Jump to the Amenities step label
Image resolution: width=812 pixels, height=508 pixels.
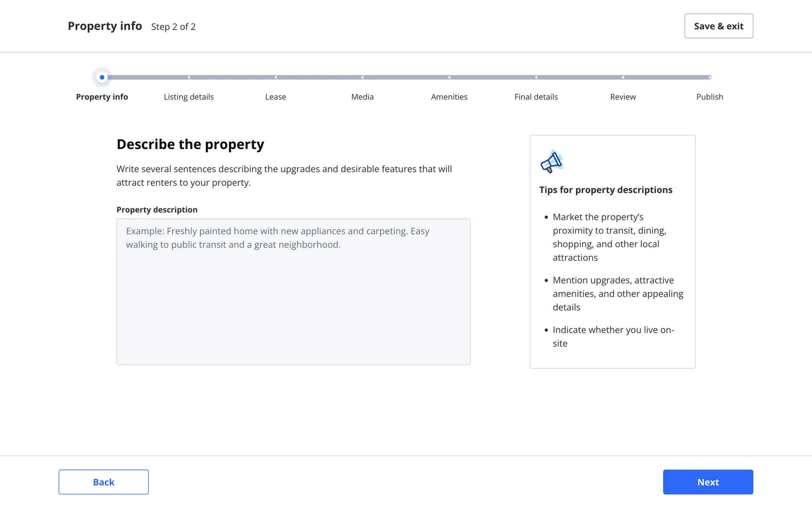pos(449,97)
